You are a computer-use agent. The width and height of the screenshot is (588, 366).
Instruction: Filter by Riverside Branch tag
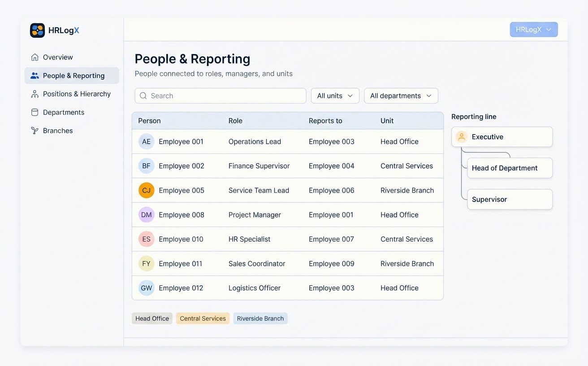[x=260, y=318]
